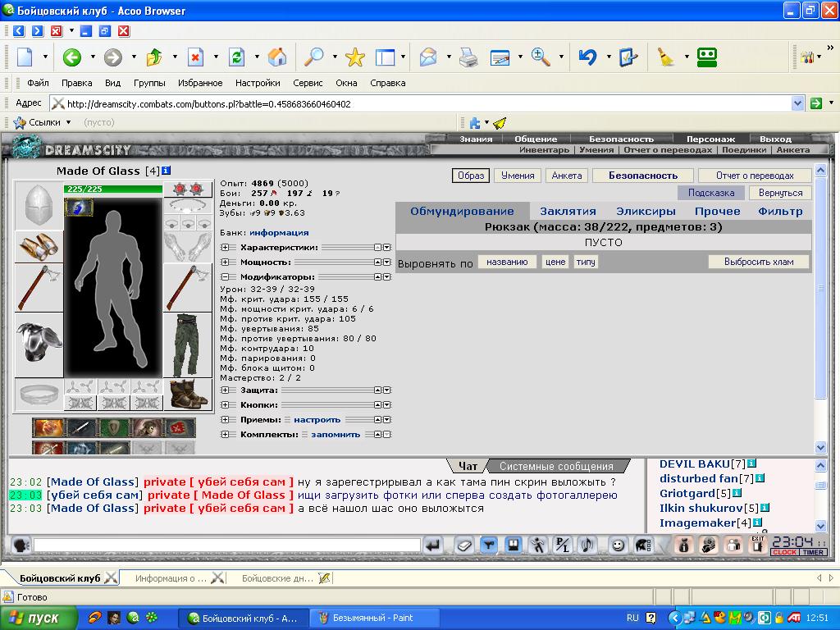Click the RU language indicator in tray
840x630 pixels.
(x=632, y=618)
